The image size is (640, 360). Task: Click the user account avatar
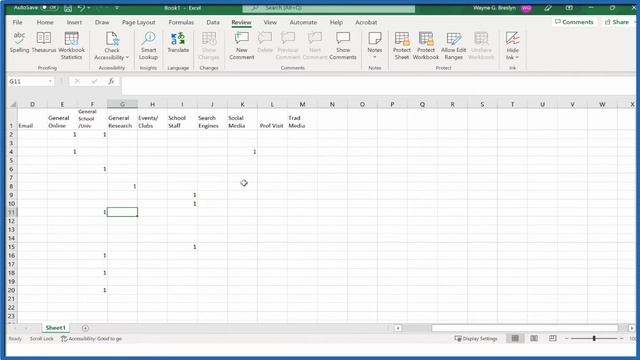(x=526, y=8)
